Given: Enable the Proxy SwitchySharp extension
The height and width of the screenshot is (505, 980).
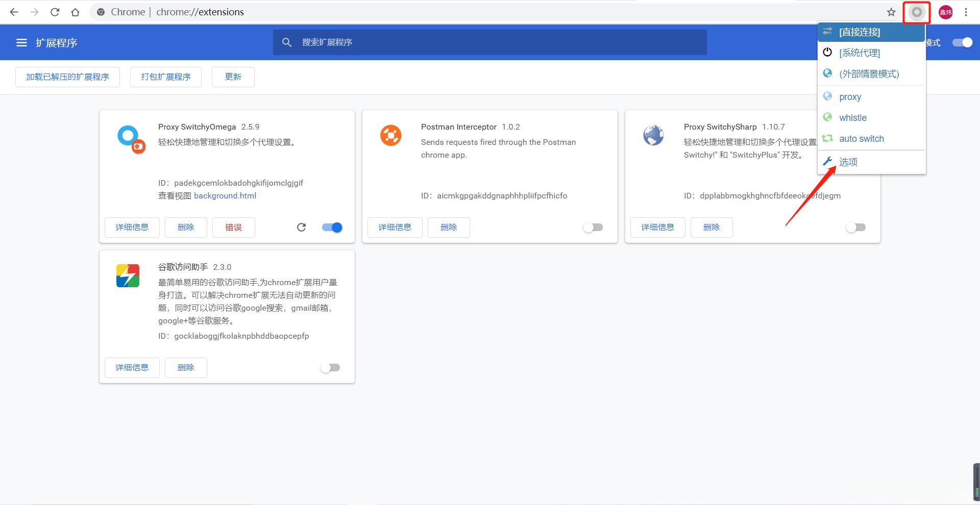Looking at the screenshot, I should pyautogui.click(x=856, y=228).
